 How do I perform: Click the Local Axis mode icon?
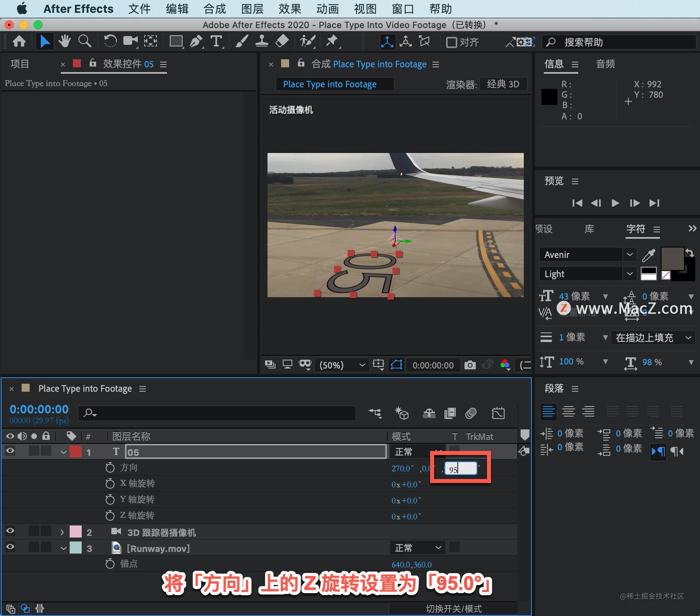pyautogui.click(x=387, y=42)
